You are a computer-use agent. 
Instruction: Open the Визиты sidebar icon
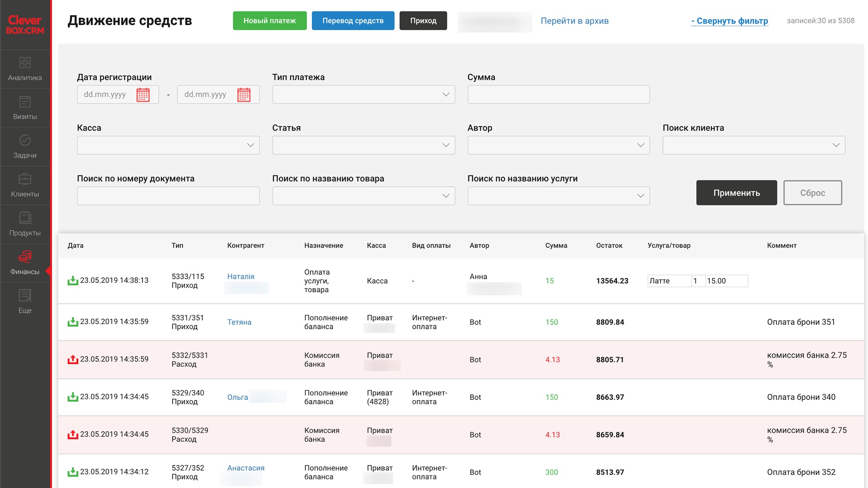pyautogui.click(x=25, y=102)
